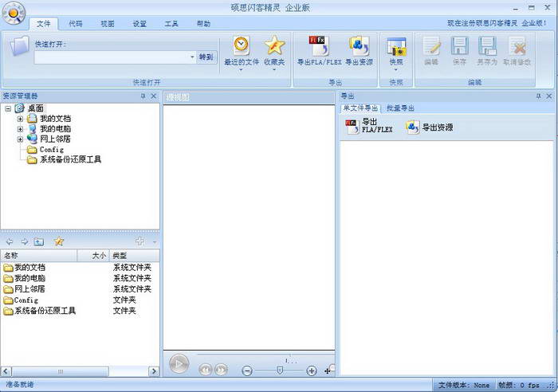Click the zoom slider handle in preview panel

click(279, 370)
